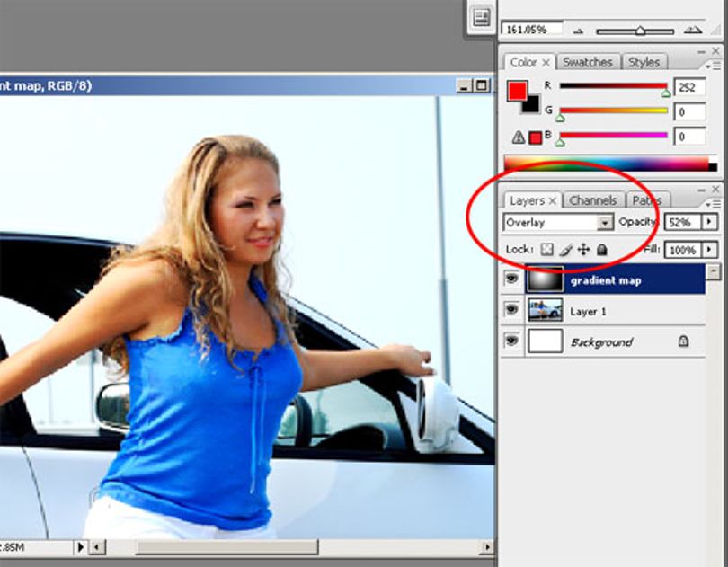Open the Color panel options menu icon
The width and height of the screenshot is (728, 567).
tap(713, 66)
